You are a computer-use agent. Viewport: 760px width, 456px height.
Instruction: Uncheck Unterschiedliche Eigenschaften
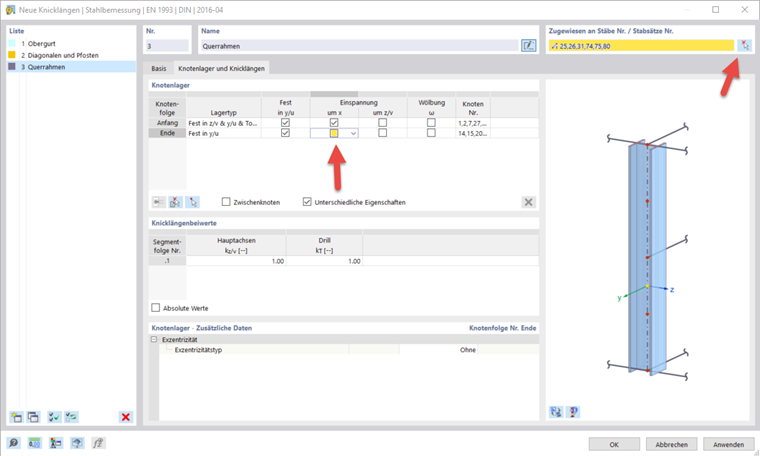[x=307, y=202]
